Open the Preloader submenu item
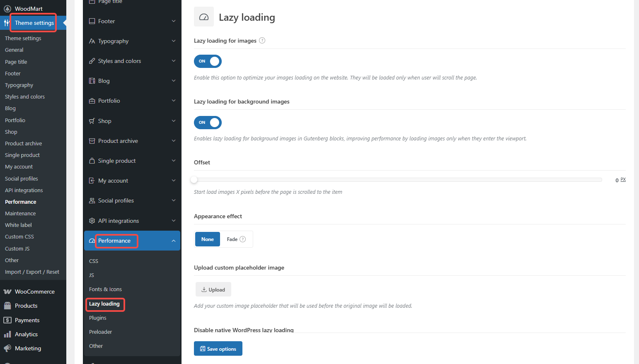 click(101, 332)
